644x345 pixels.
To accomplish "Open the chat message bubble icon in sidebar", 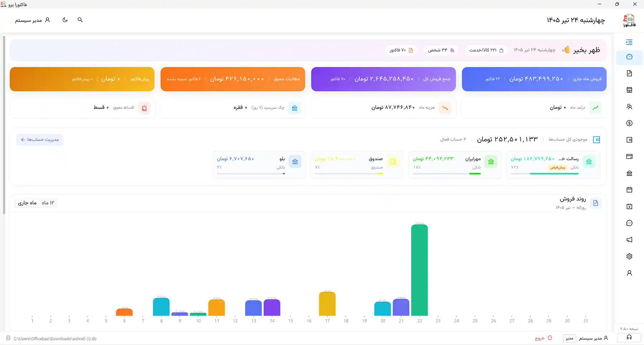I will (x=629, y=223).
